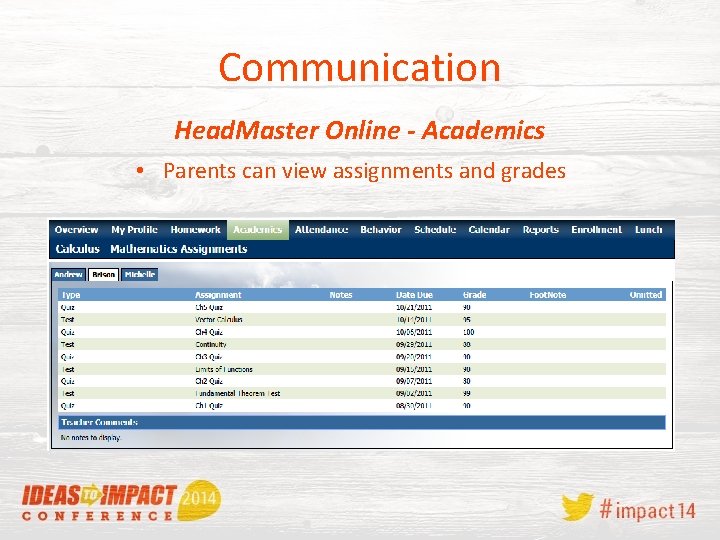This screenshot has width=720, height=540.
Task: Sort by the Date Due column
Action: [x=414, y=295]
